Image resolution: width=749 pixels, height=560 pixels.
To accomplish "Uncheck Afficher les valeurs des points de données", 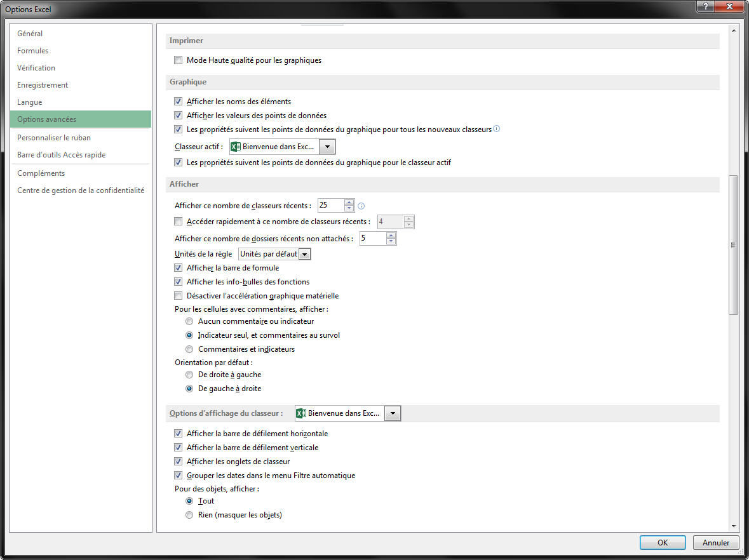I will [178, 115].
